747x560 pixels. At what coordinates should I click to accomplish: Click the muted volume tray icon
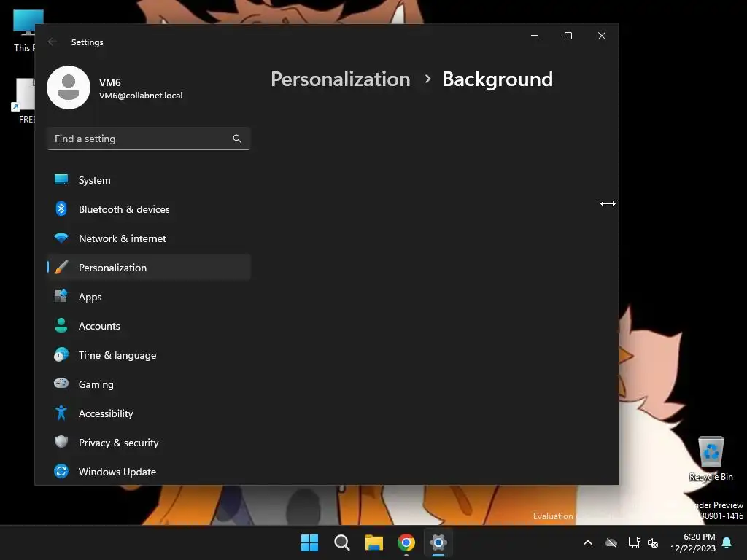click(x=653, y=542)
